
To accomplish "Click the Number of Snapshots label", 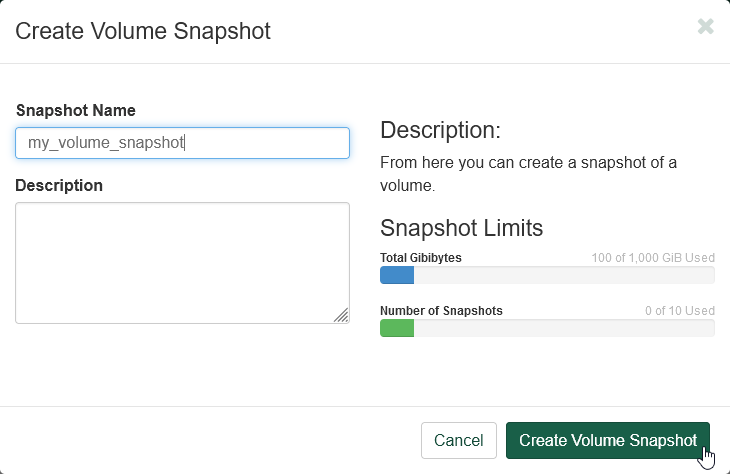I will 441,311.
